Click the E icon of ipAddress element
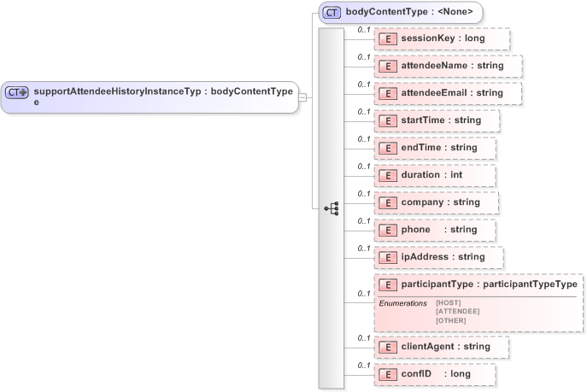587x392 pixels. (x=388, y=257)
